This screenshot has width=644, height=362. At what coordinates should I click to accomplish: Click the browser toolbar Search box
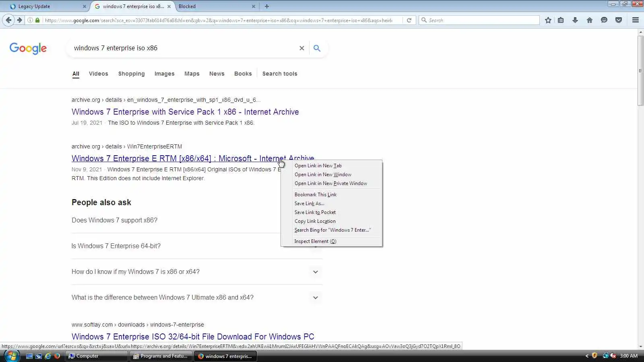tap(479, 20)
